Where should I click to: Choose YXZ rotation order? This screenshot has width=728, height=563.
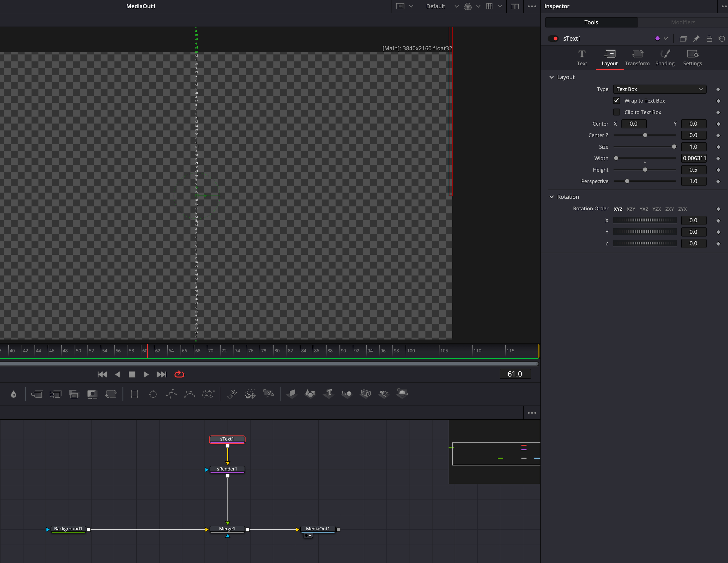(644, 209)
